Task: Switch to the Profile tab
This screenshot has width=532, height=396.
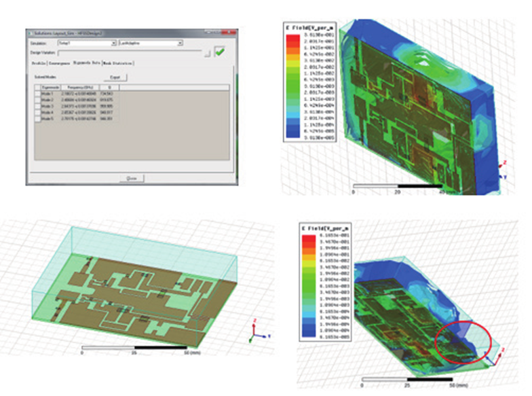Action: coord(38,63)
